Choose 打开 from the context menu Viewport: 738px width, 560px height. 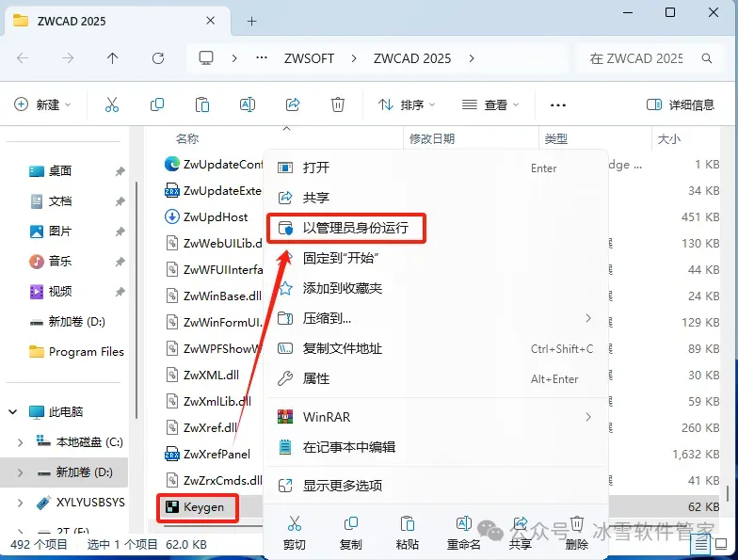pos(435,168)
